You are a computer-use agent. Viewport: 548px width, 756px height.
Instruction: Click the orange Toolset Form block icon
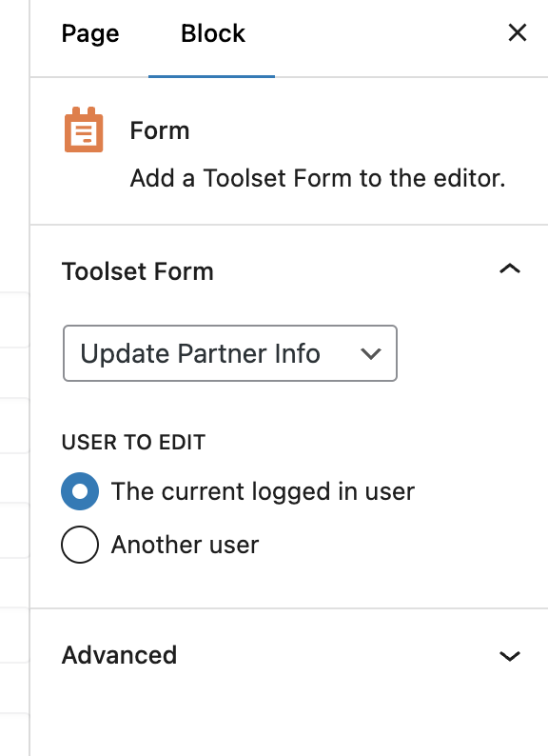point(84,129)
